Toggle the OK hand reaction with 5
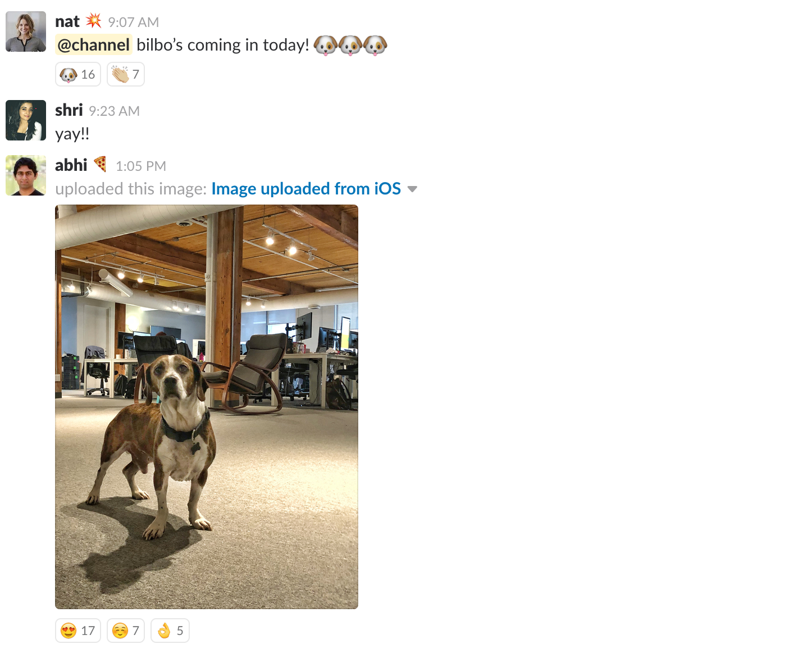The width and height of the screenshot is (812, 653). coord(170,631)
